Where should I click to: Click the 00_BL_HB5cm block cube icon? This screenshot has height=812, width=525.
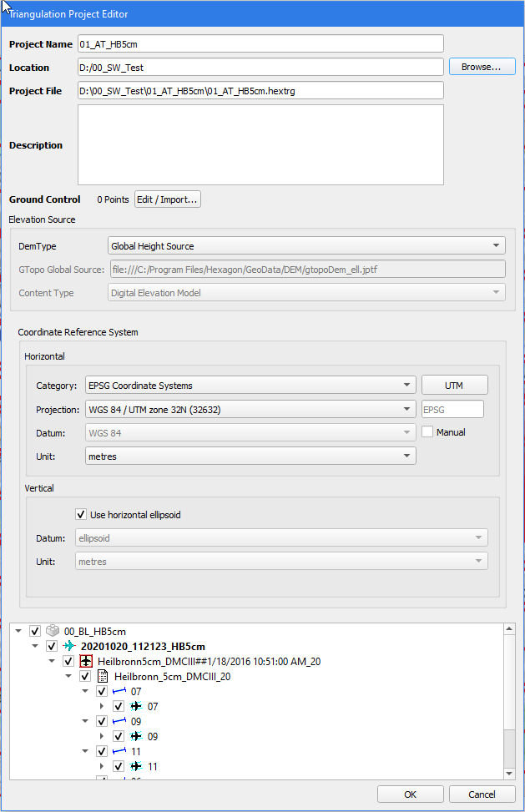pyautogui.click(x=53, y=632)
